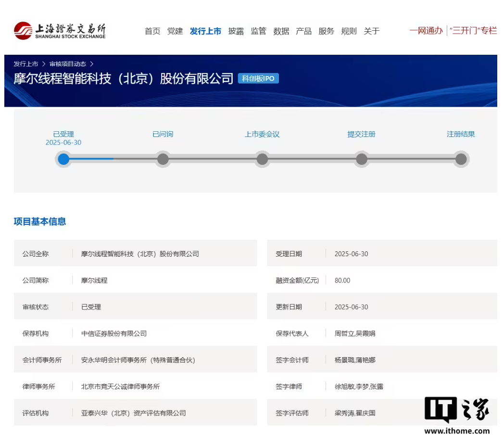504x447 pixels.
Task: Click the 科创板IPO badge
Action: pyautogui.click(x=258, y=78)
